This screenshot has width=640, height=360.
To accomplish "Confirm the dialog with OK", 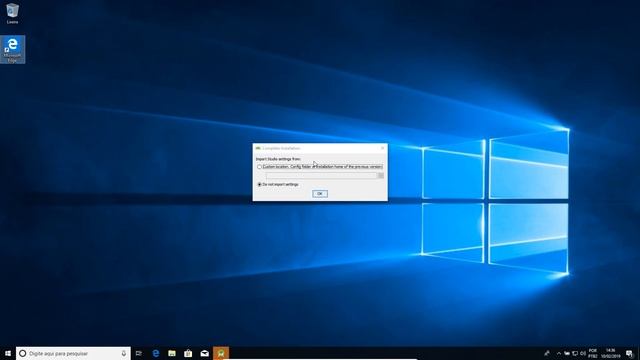I will [320, 193].
